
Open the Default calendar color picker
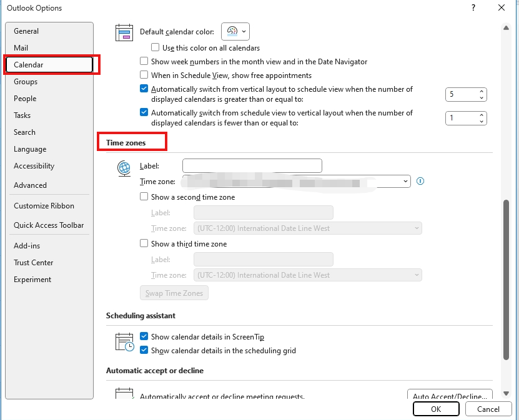click(235, 31)
